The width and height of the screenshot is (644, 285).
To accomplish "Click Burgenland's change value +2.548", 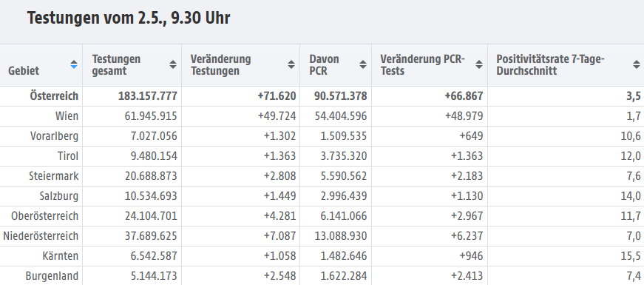I will tap(279, 276).
